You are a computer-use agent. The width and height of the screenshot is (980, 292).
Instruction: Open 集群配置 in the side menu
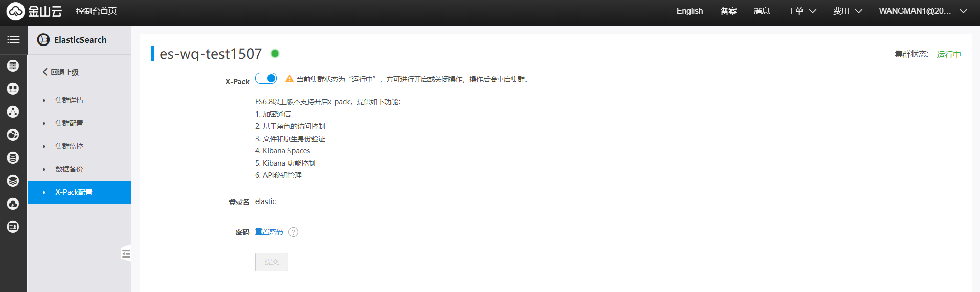(70, 123)
